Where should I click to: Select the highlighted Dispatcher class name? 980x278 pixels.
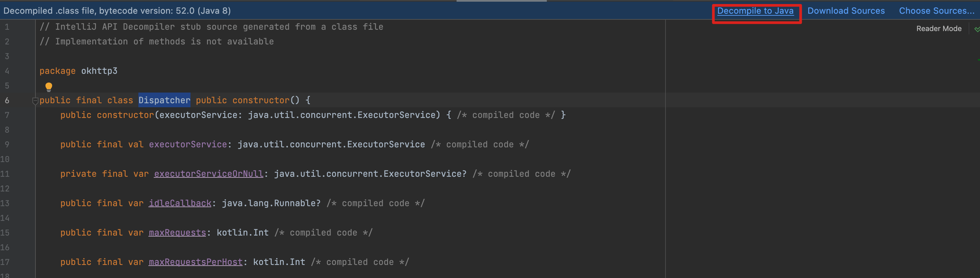(x=164, y=100)
